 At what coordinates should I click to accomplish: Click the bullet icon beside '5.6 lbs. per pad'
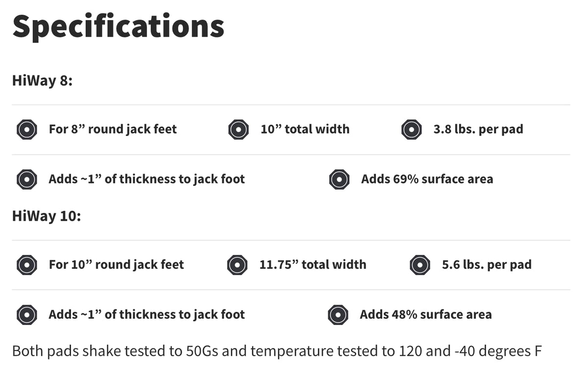point(419,265)
